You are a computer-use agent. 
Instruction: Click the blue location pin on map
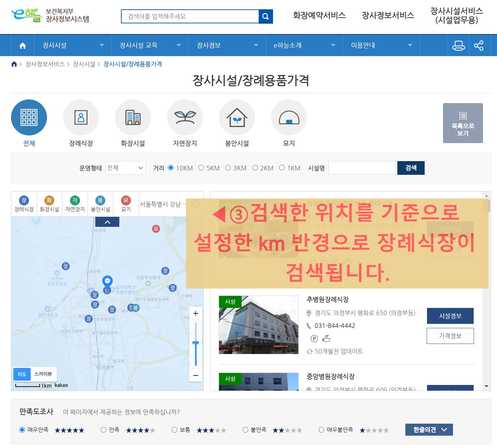pos(107,282)
